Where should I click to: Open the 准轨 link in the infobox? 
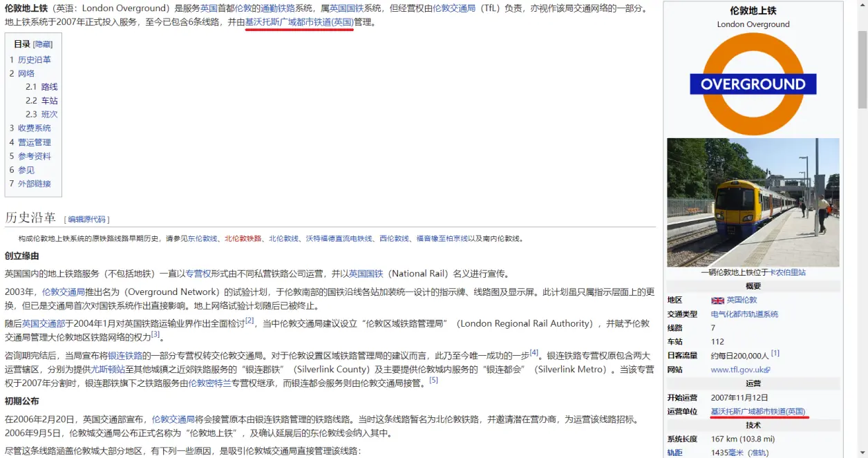757,452
